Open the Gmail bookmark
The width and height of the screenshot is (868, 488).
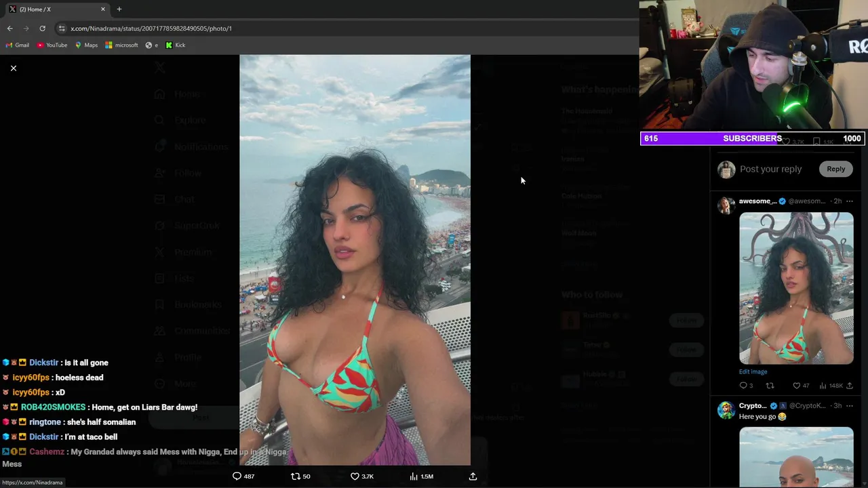pos(18,45)
